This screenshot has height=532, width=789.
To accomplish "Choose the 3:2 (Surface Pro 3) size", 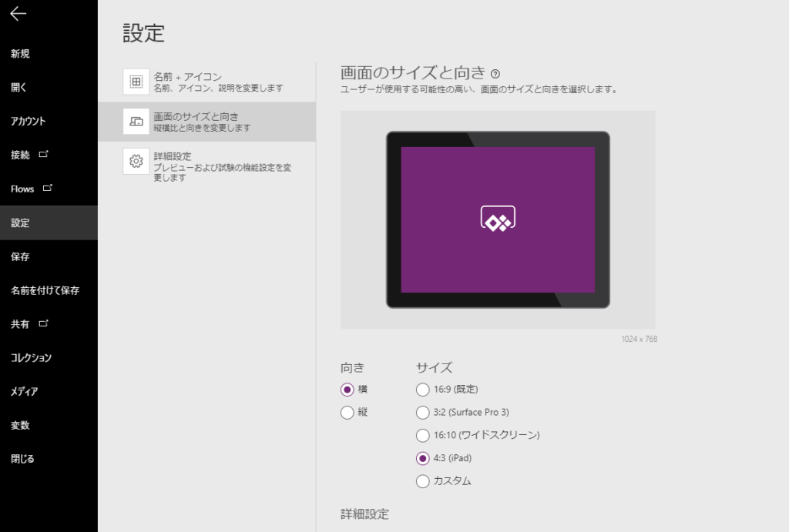I will pos(422,413).
